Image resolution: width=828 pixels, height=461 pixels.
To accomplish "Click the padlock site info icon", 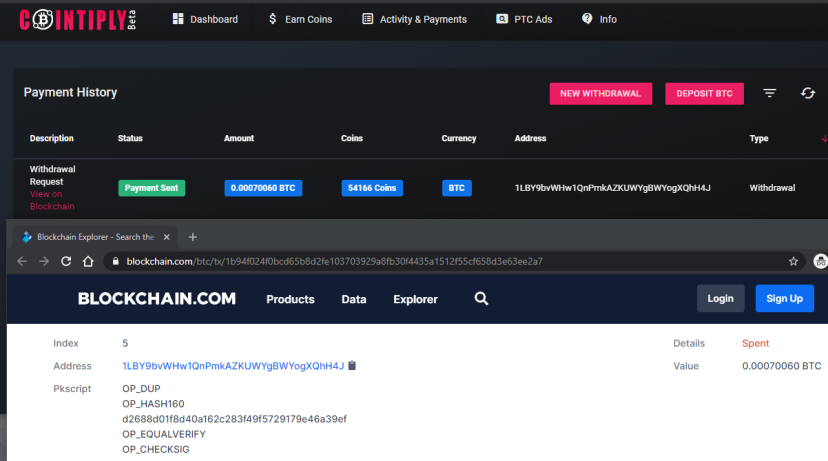I will coord(115,261).
